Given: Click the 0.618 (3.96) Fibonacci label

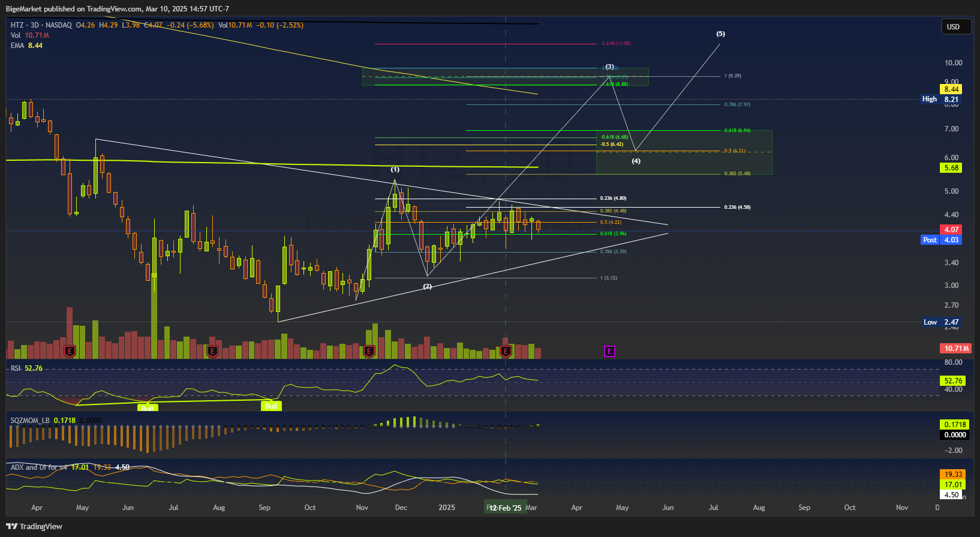Looking at the screenshot, I should tap(613, 234).
